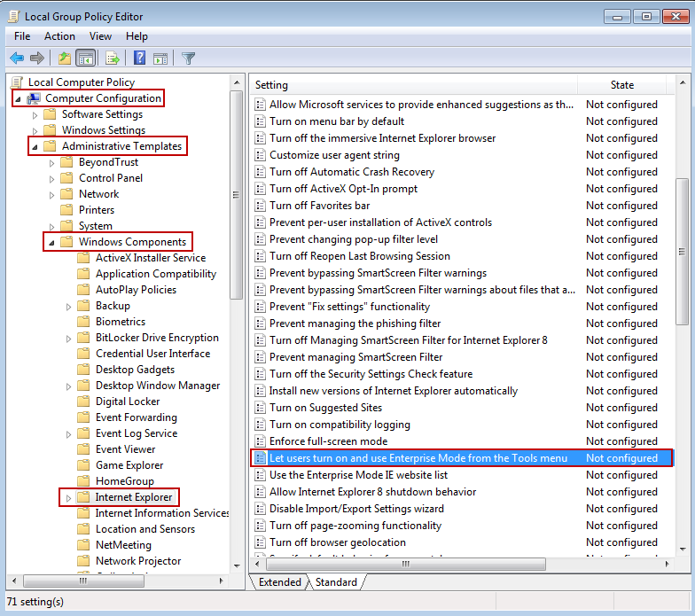Click the tree pane scroll down arrow
Viewport: 695px width, 616px height.
[x=237, y=566]
